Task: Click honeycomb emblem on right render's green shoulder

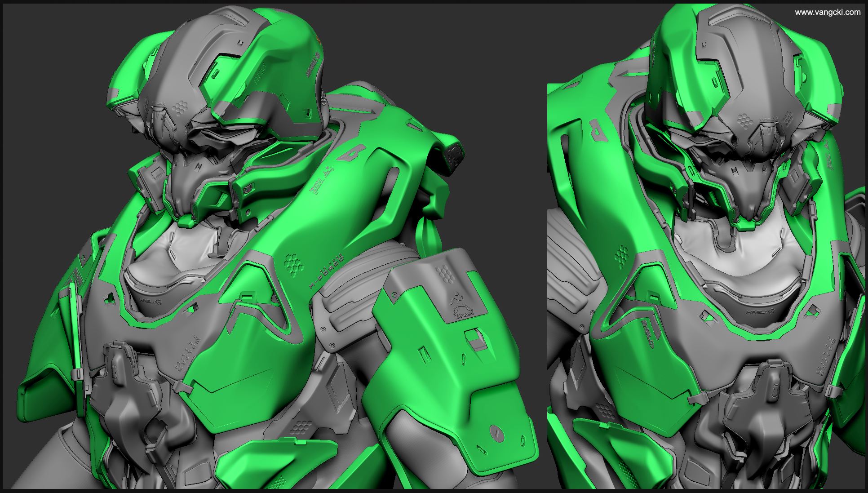Action: [621, 256]
